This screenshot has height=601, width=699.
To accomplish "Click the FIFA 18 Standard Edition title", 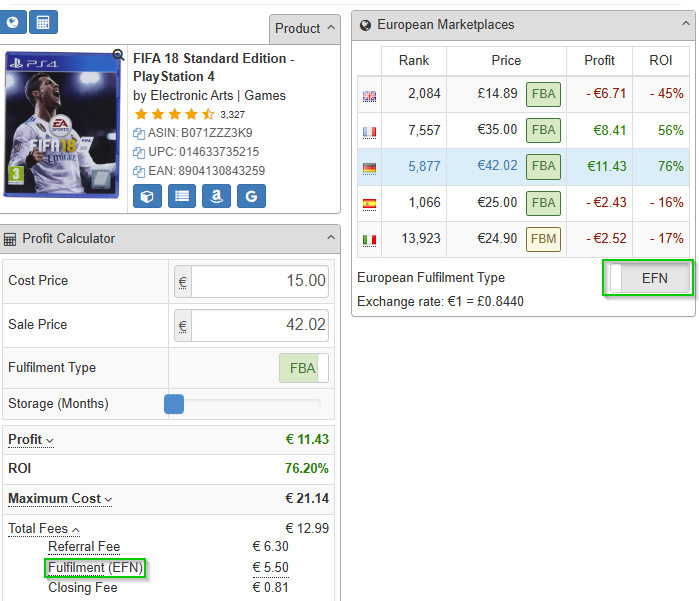I will 214,67.
